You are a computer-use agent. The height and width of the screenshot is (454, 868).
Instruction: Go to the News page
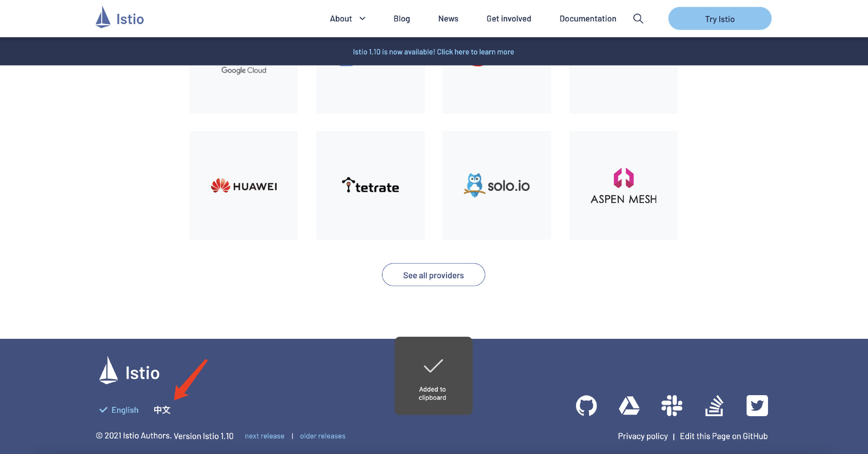tap(448, 18)
